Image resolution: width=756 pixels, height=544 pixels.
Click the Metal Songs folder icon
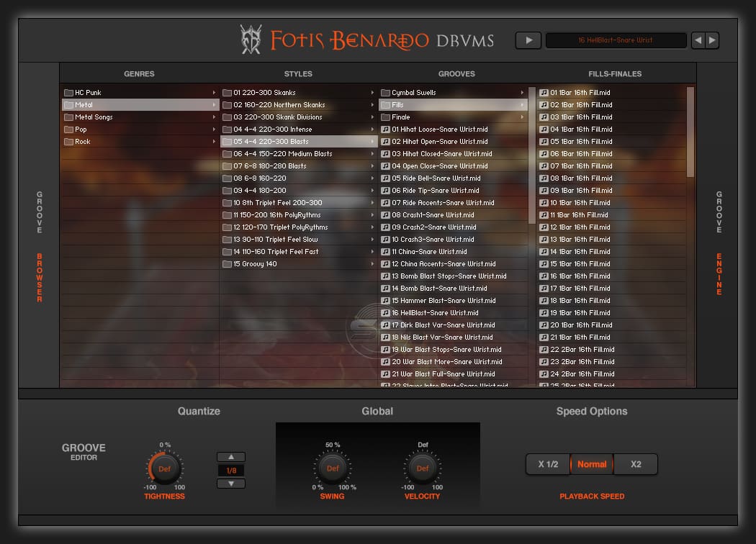(68, 117)
